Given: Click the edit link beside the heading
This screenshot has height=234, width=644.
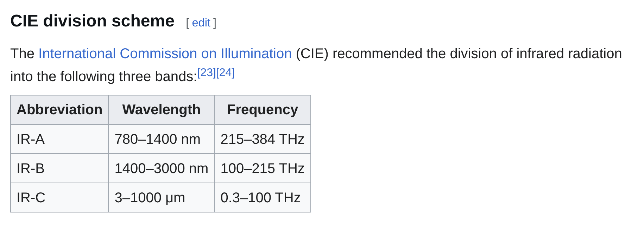Looking at the screenshot, I should click(201, 23).
